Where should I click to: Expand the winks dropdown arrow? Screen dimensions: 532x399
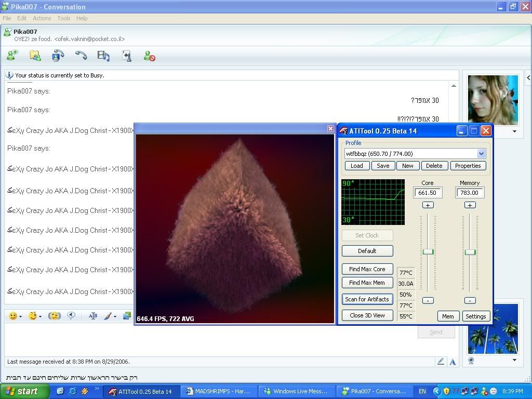coord(41,316)
